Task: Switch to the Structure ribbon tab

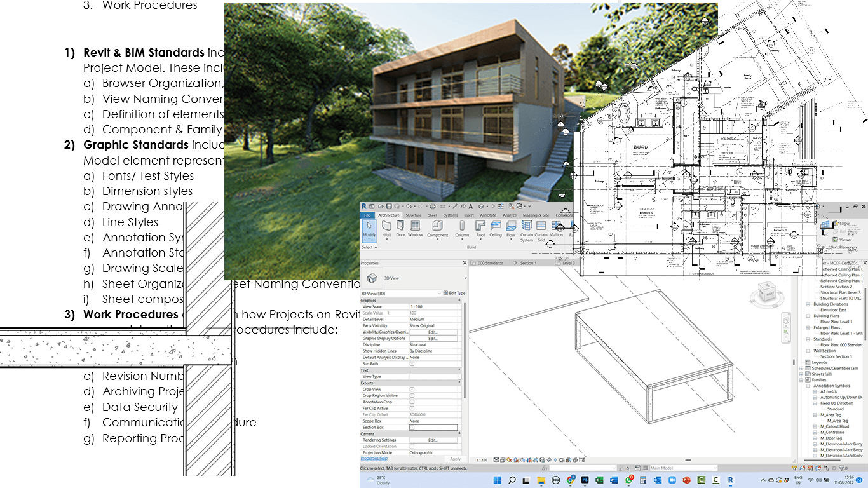Action: (x=413, y=215)
